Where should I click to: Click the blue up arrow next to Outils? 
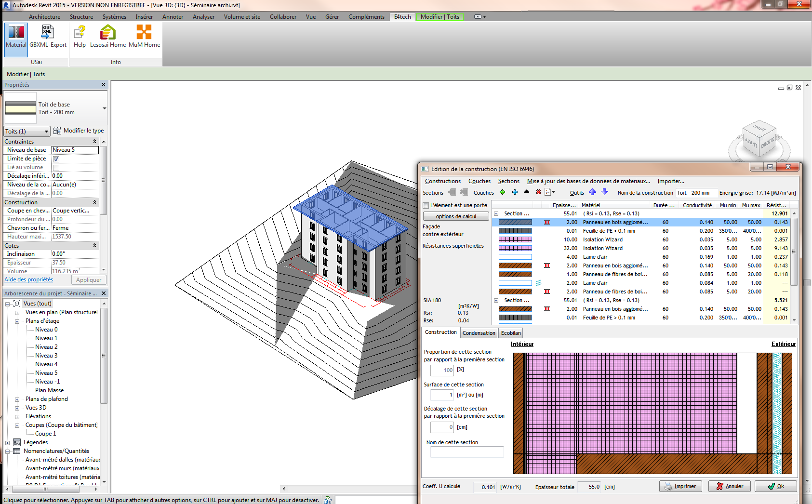[592, 192]
